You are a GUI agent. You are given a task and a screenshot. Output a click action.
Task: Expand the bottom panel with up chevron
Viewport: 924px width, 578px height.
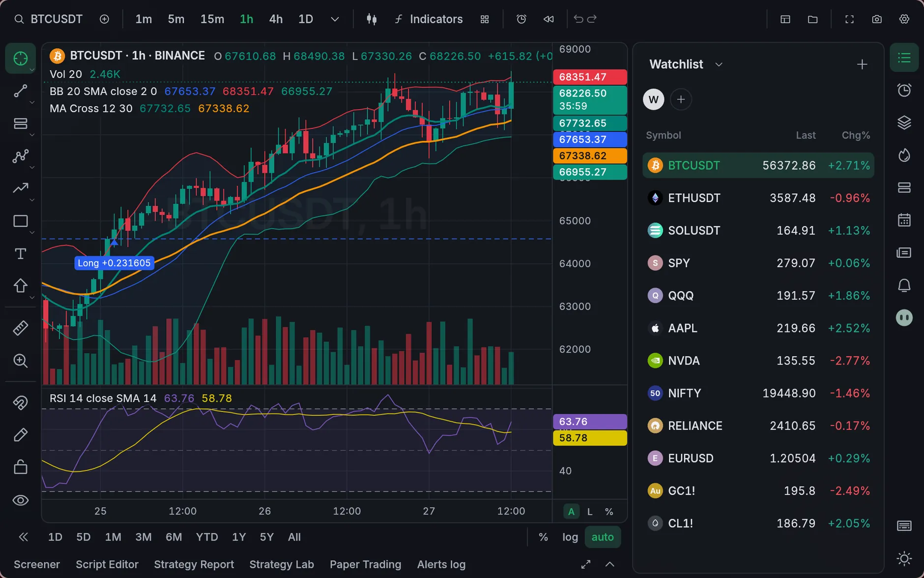pyautogui.click(x=610, y=564)
